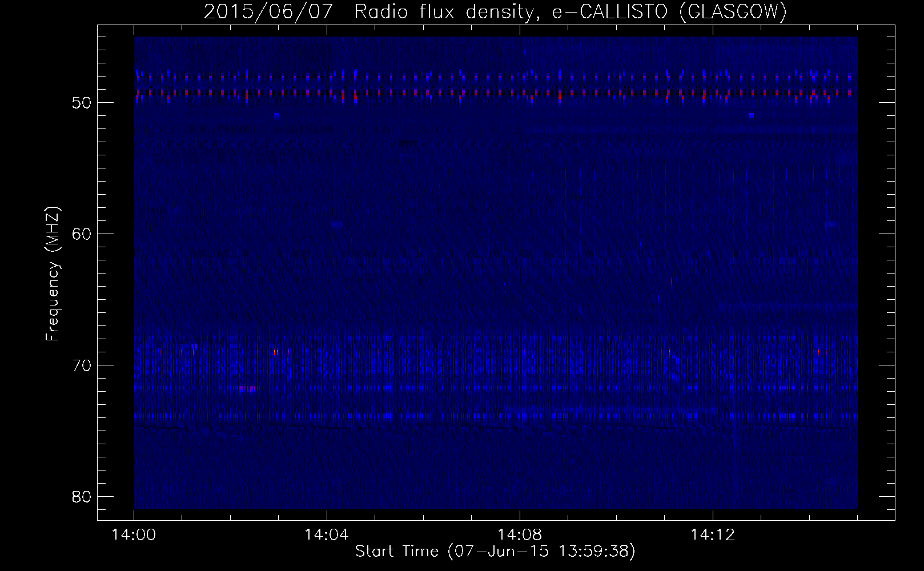The width and height of the screenshot is (924, 571).
Task: Select the 14:08 time tick label
Action: click(520, 535)
